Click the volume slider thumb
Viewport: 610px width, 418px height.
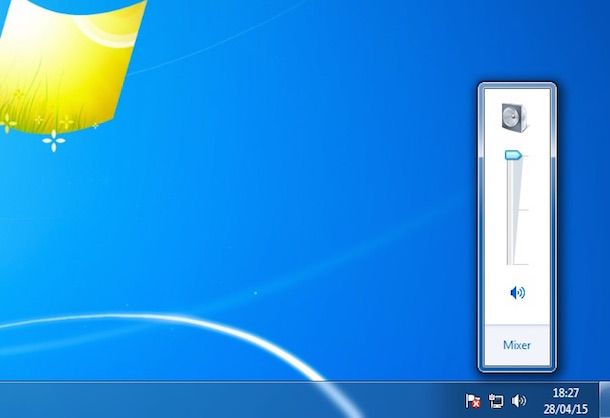[x=513, y=155]
